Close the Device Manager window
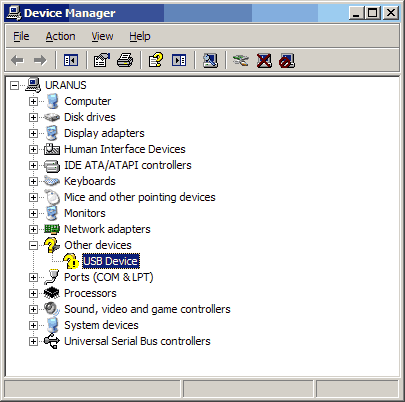This screenshot has width=405, height=402. tap(391, 13)
